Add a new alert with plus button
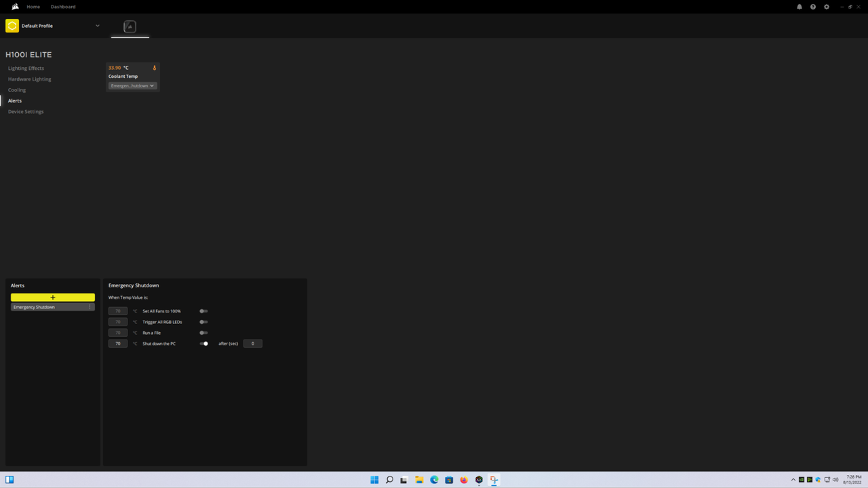 [53, 298]
